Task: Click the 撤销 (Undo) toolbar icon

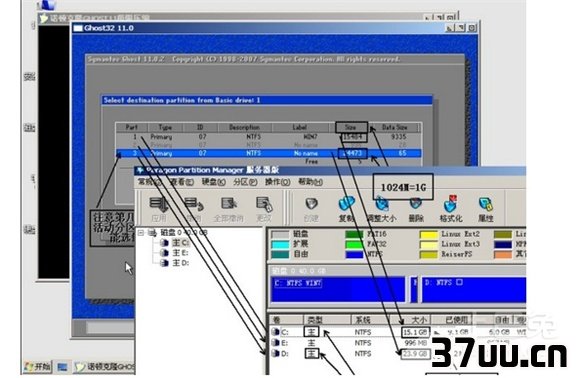Action: (x=194, y=209)
